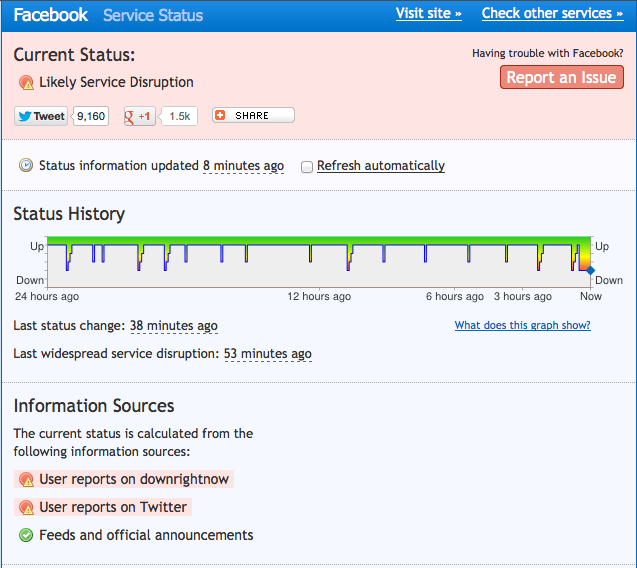Open the tweet count bubble showing 9,160

click(x=91, y=116)
